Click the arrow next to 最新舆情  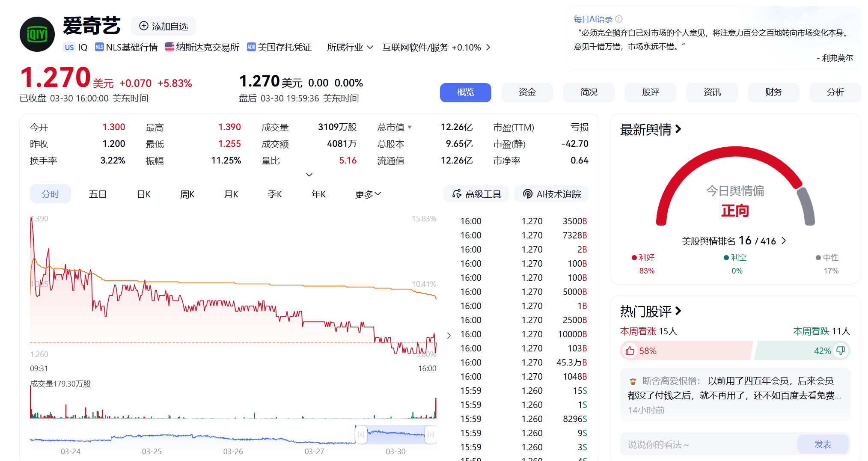tap(678, 129)
